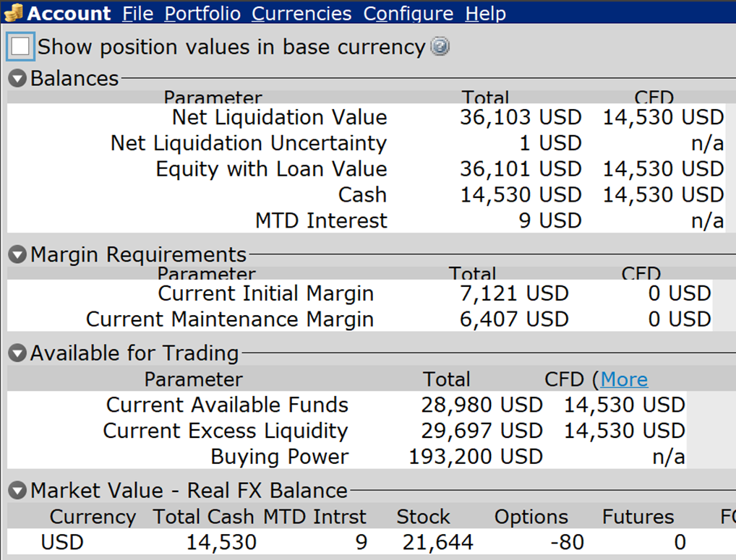
Task: Collapse the Available for Trading section
Action: (x=17, y=353)
